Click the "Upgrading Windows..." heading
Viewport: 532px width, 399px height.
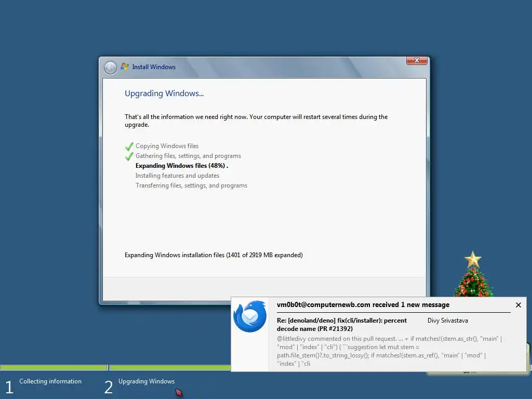pyautogui.click(x=164, y=94)
